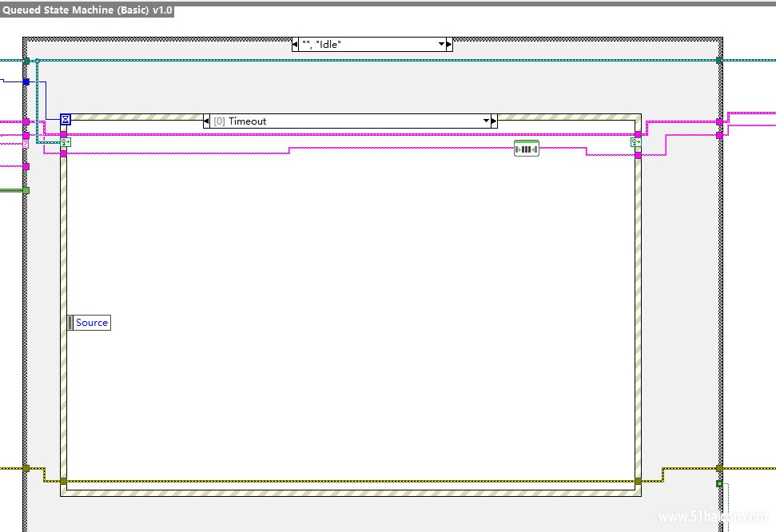Select the Source event data node
Image resolution: width=776 pixels, height=532 pixels.
pyautogui.click(x=89, y=323)
